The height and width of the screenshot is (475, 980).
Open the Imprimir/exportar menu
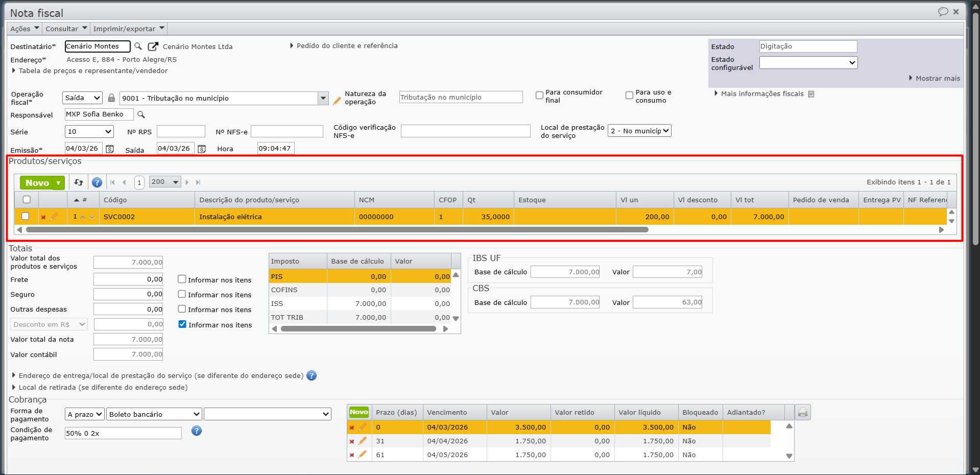tap(129, 29)
